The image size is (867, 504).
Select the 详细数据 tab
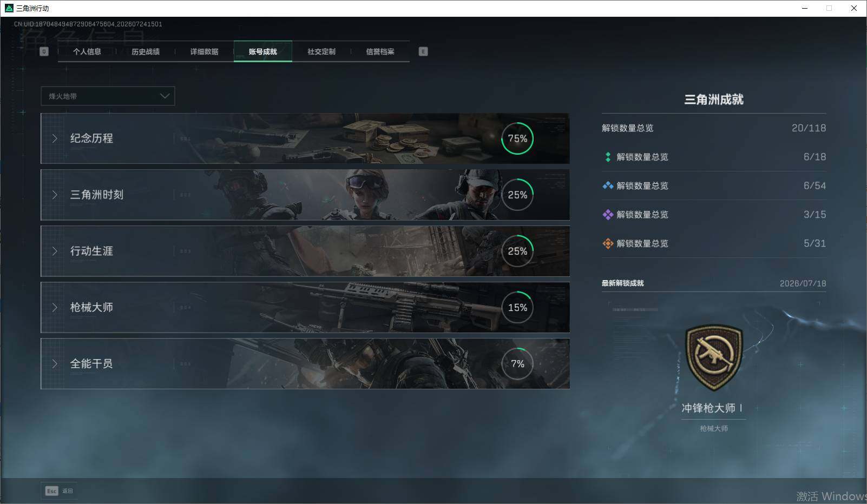(x=204, y=51)
